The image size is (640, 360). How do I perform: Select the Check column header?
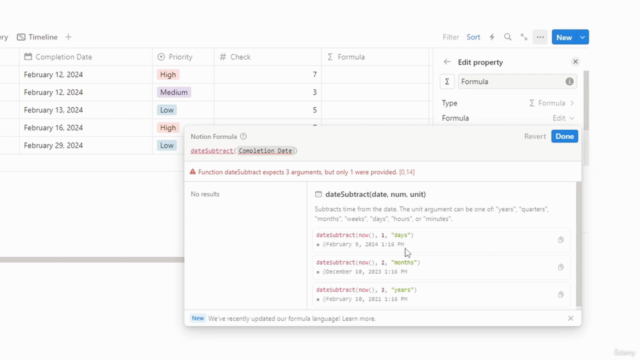[268, 57]
